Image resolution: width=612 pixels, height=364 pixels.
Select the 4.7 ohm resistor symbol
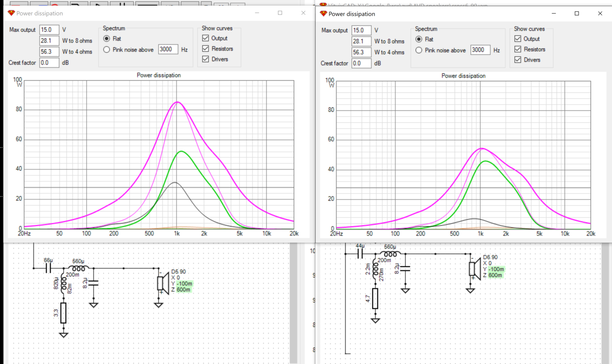pyautogui.click(x=375, y=298)
